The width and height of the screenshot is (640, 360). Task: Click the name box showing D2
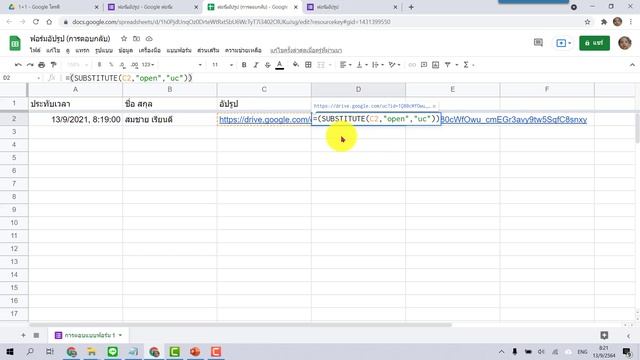[x=20, y=78]
